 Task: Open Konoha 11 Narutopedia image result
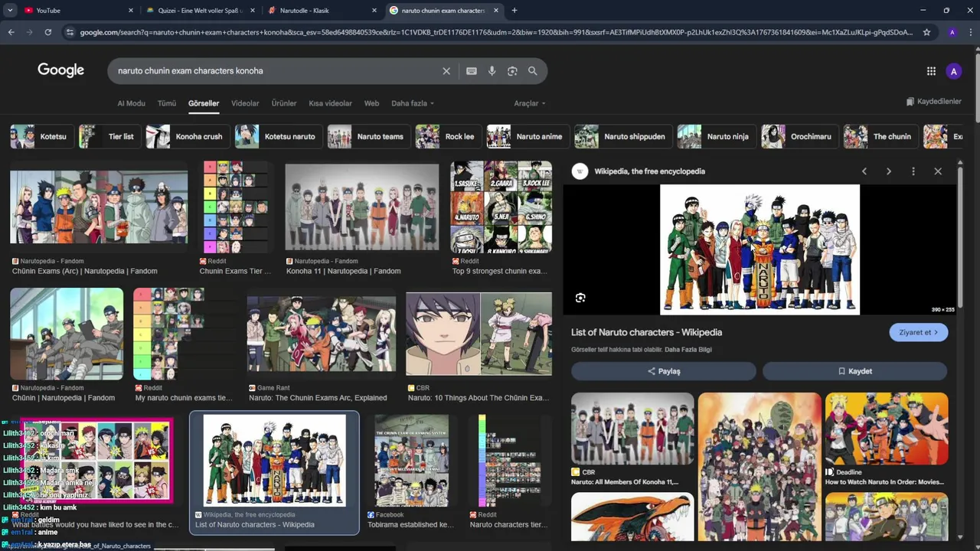362,207
